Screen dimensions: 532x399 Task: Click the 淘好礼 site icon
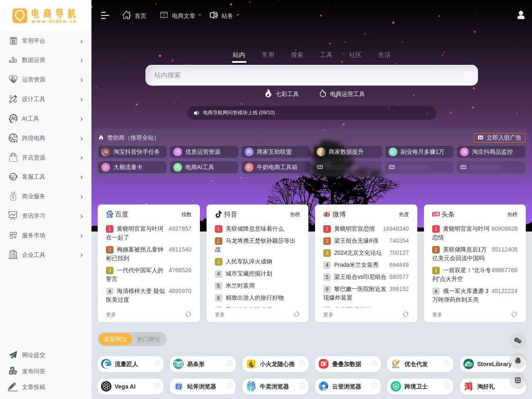pyautogui.click(x=468, y=387)
